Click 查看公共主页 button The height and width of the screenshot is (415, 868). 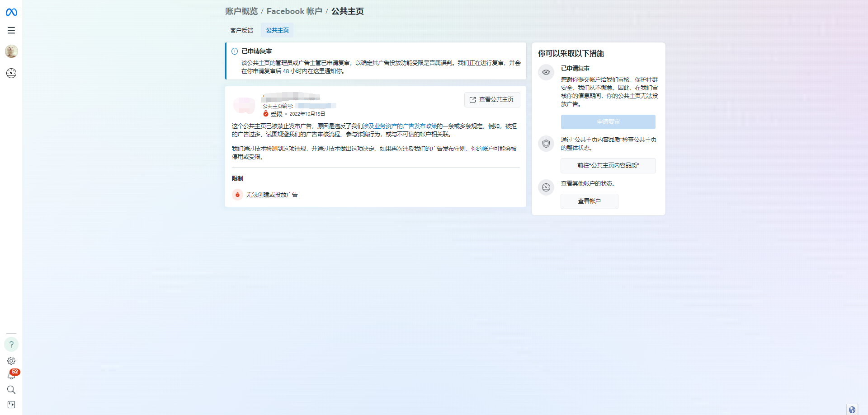coord(492,100)
